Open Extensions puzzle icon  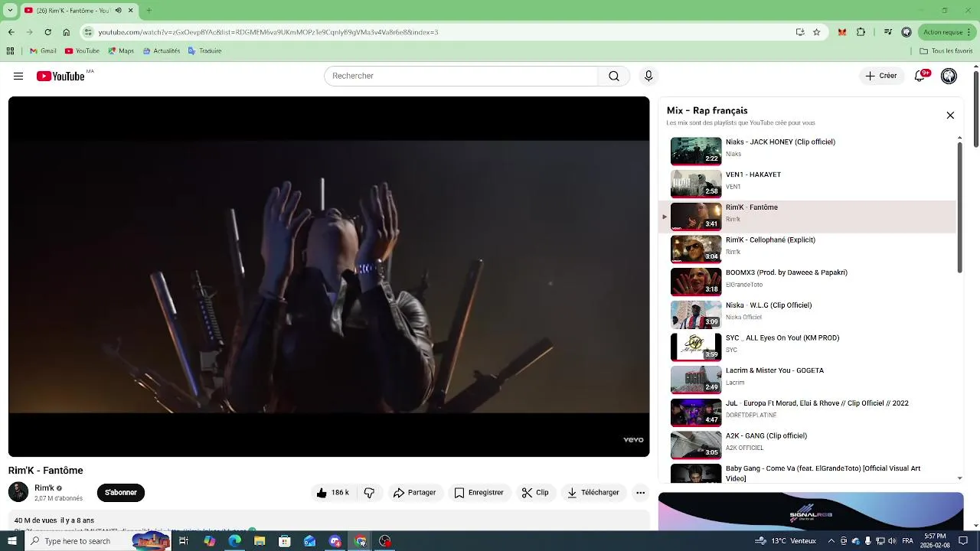[x=861, y=32]
